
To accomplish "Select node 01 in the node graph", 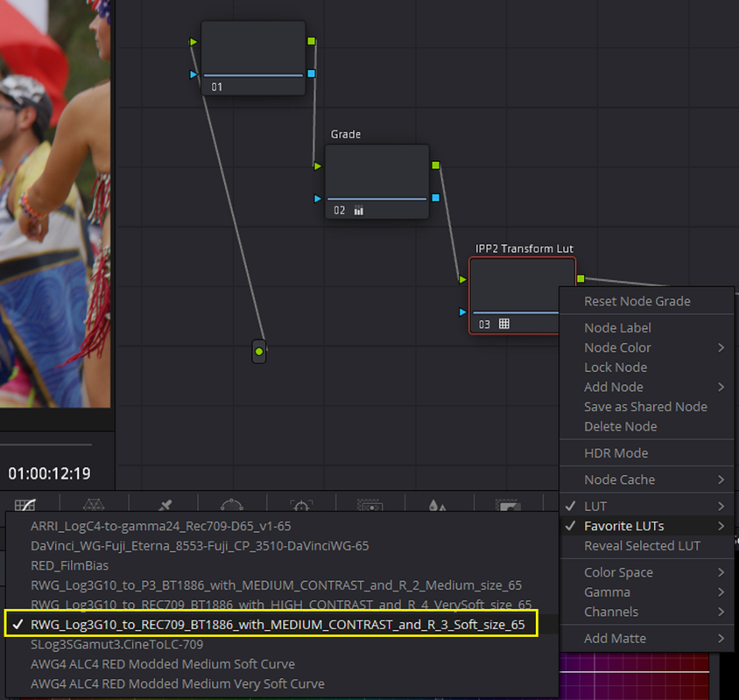I will click(x=253, y=58).
